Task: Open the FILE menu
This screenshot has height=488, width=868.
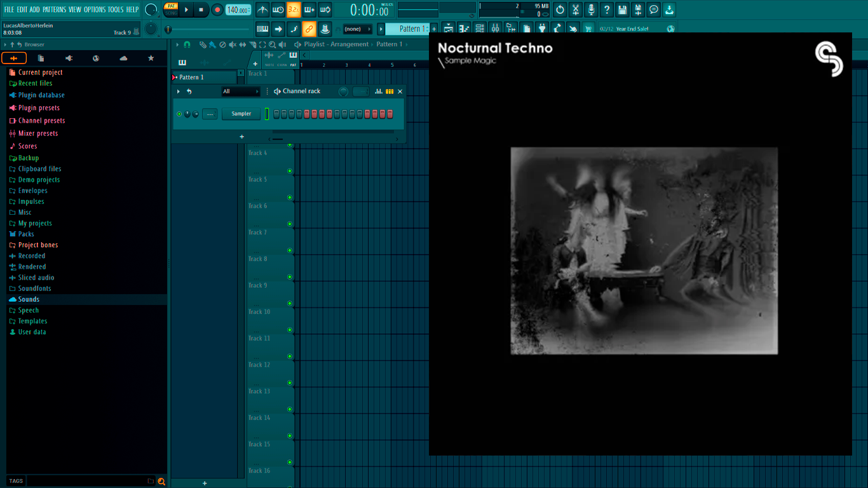Action: pos(9,10)
